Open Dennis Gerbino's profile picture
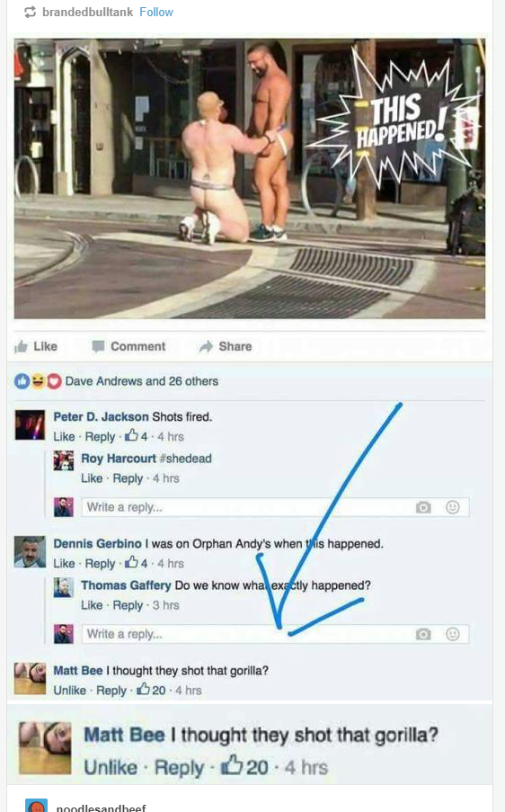The width and height of the screenshot is (505, 812). [x=30, y=552]
